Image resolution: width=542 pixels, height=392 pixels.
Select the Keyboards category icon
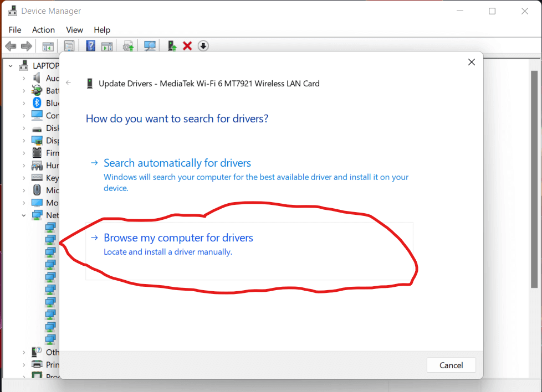(x=37, y=178)
